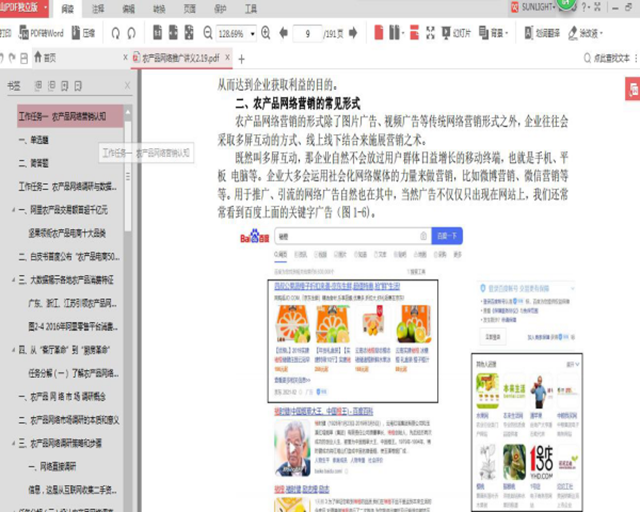Click the 点此查找文本 search box
The width and height of the screenshot is (640, 512).
click(598, 59)
